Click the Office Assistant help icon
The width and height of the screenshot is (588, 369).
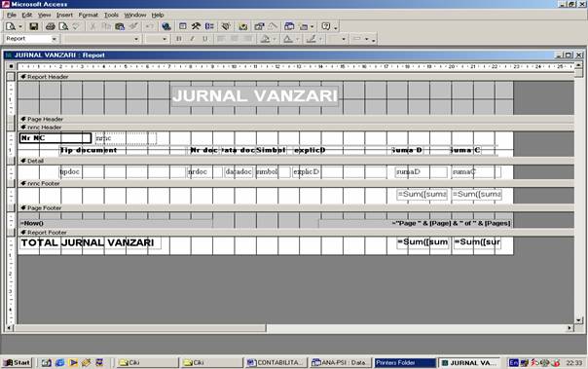click(x=326, y=26)
